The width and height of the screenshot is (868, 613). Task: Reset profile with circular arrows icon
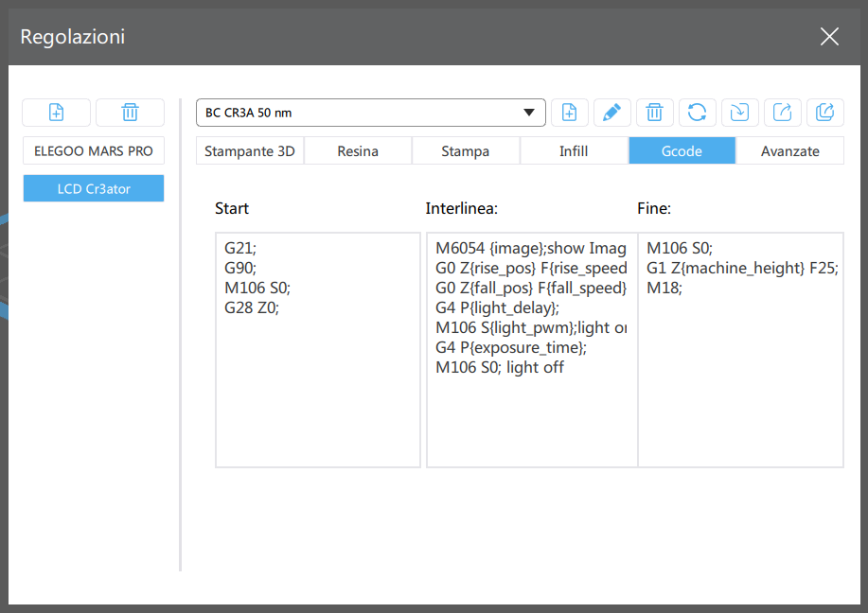tap(697, 113)
